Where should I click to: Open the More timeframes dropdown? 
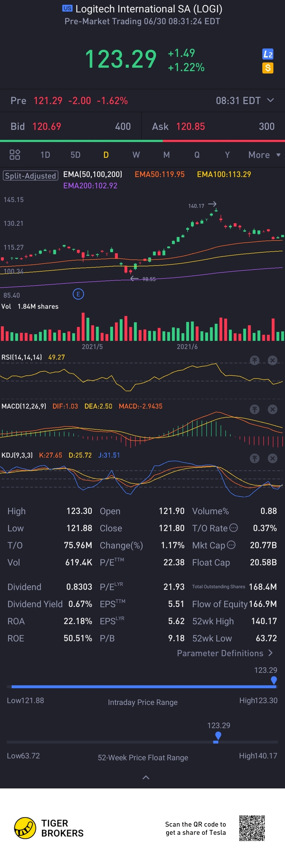tap(264, 155)
